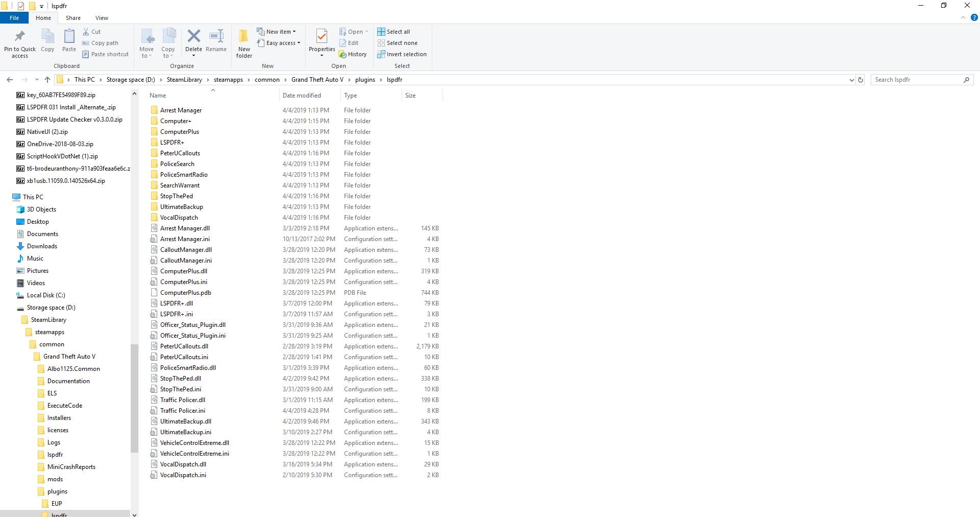Refresh the lspdfr folder view

click(x=860, y=80)
